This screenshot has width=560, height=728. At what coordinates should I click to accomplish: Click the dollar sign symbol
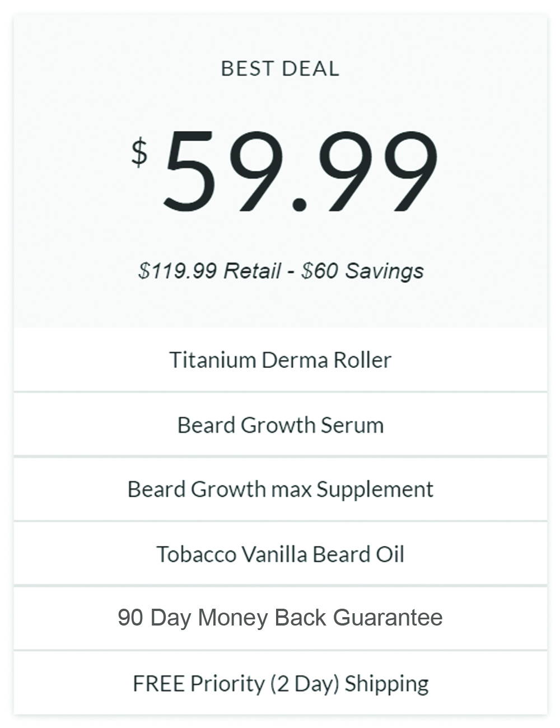pyautogui.click(x=139, y=152)
